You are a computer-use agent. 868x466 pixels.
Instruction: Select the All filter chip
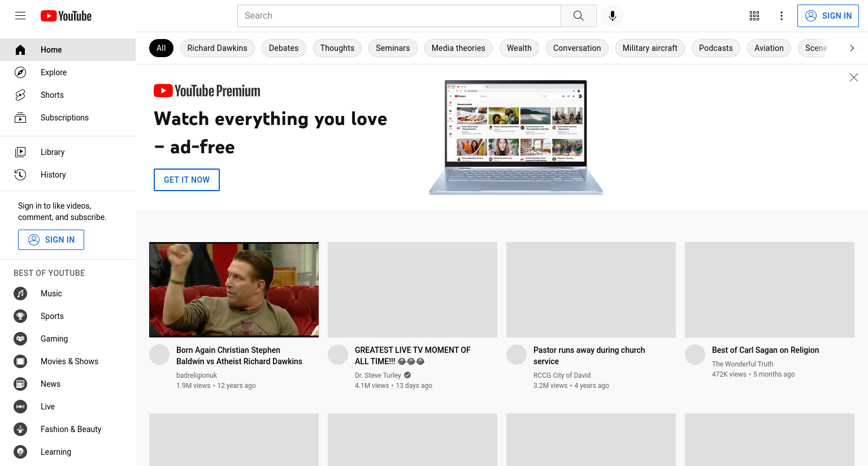pyautogui.click(x=161, y=48)
